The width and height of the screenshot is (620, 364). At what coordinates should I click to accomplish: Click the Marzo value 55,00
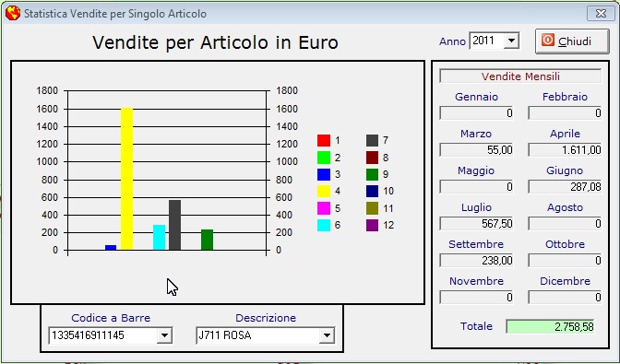click(476, 150)
